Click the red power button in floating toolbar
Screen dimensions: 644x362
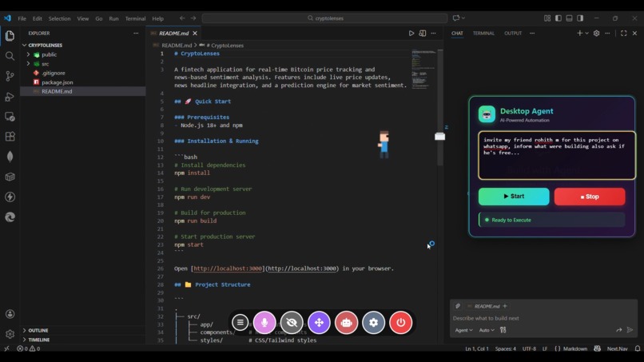point(401,323)
